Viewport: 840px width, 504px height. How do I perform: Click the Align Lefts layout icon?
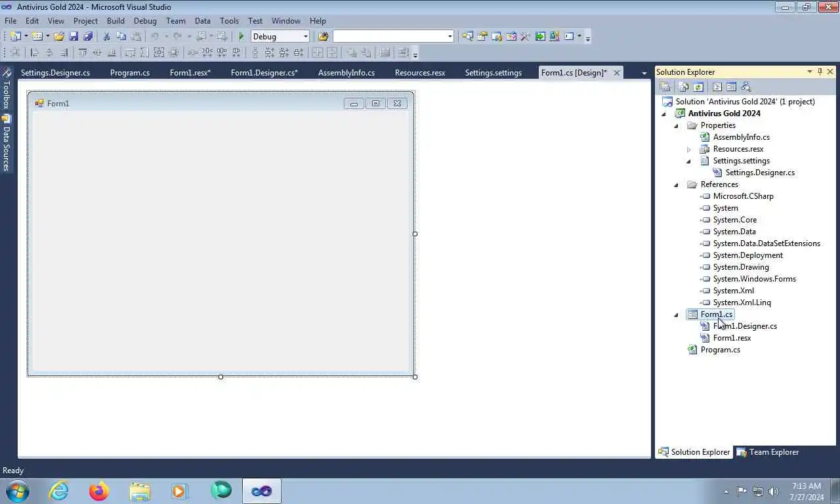pyautogui.click(x=35, y=53)
